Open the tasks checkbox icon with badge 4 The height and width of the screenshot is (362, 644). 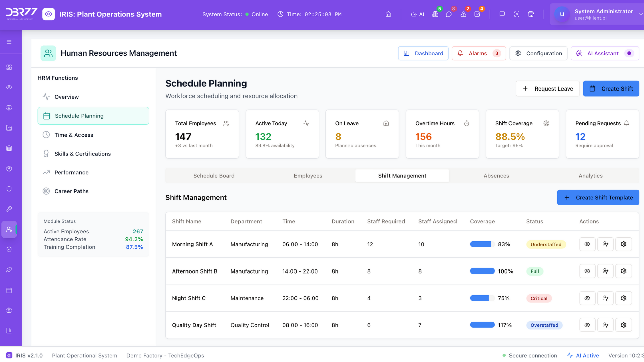tap(477, 14)
